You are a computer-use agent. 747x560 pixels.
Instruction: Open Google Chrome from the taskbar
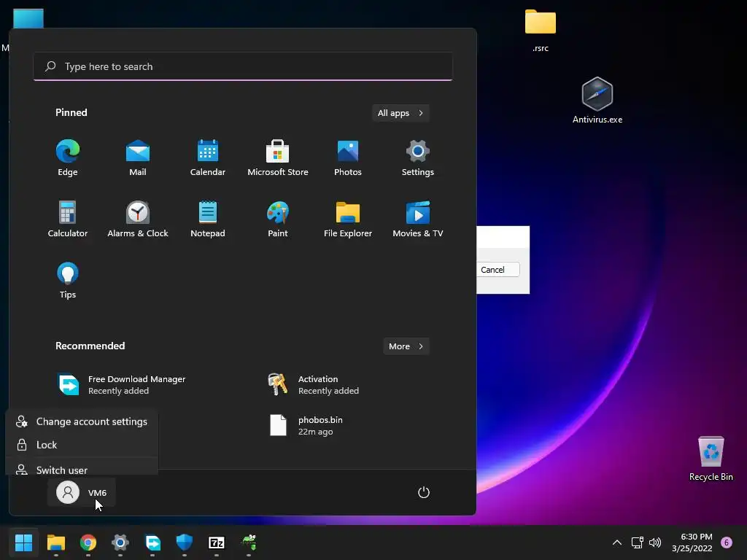88,542
